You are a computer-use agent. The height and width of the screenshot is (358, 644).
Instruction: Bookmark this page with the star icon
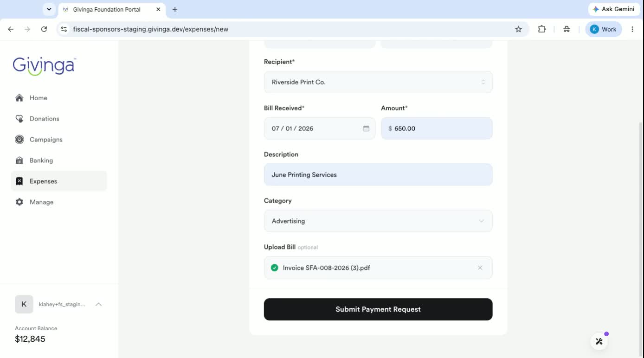click(519, 29)
